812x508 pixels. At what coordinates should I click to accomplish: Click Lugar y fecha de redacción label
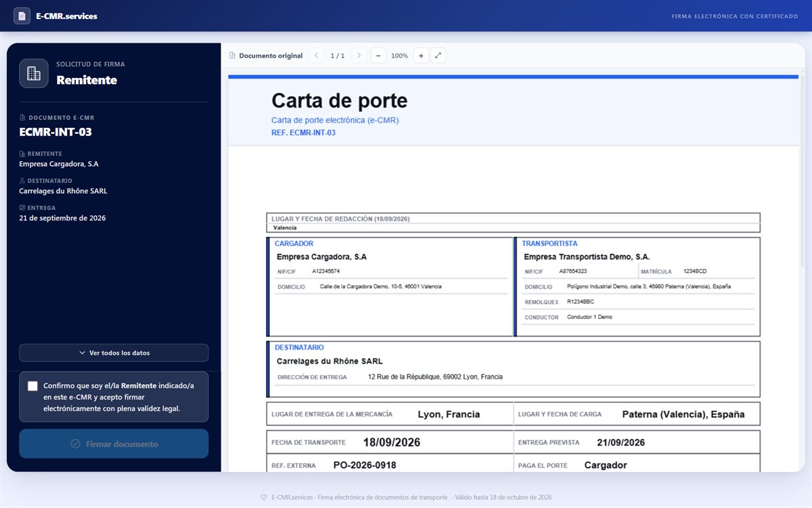tap(340, 219)
